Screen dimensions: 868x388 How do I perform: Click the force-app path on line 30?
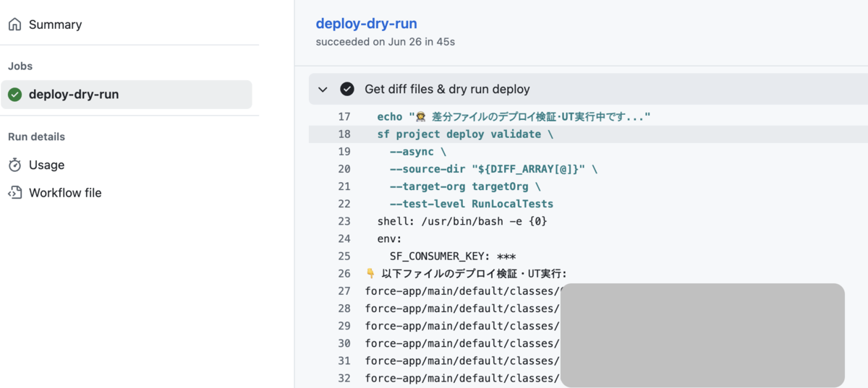463,343
